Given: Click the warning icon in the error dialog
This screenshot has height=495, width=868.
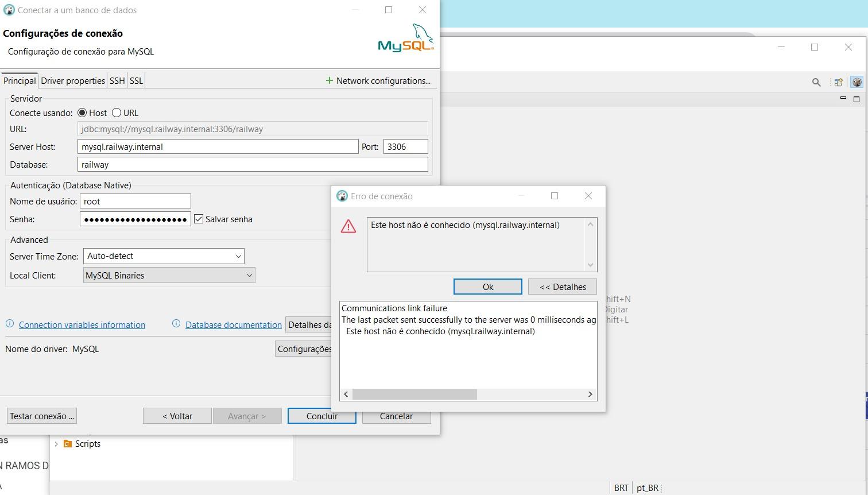Looking at the screenshot, I should click(x=348, y=226).
